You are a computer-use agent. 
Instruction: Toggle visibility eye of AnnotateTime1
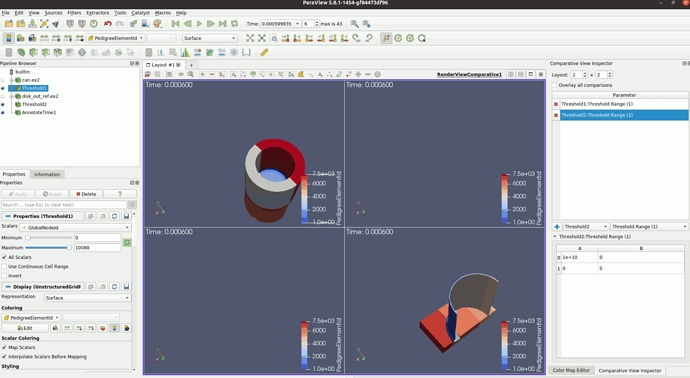click(3, 113)
